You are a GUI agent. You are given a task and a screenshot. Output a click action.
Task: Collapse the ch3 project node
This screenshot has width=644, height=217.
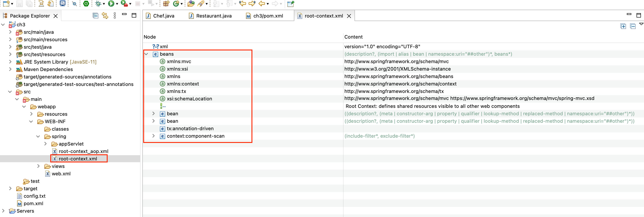(3, 25)
